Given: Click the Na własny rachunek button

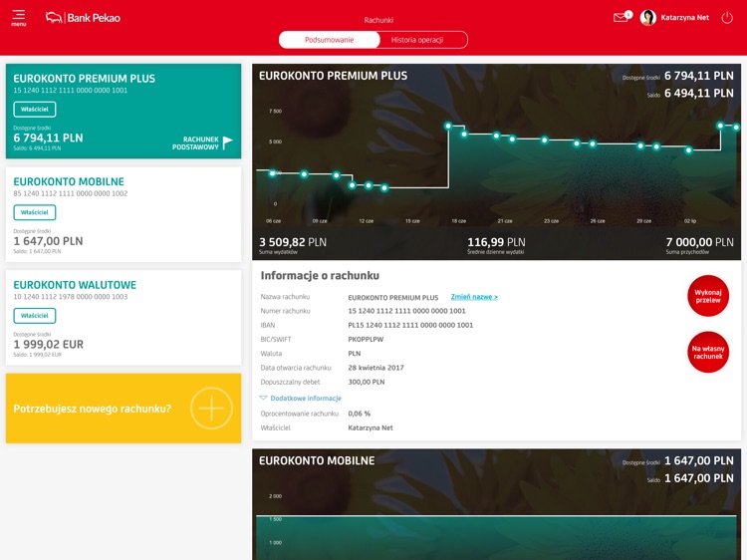Looking at the screenshot, I should pos(708,352).
